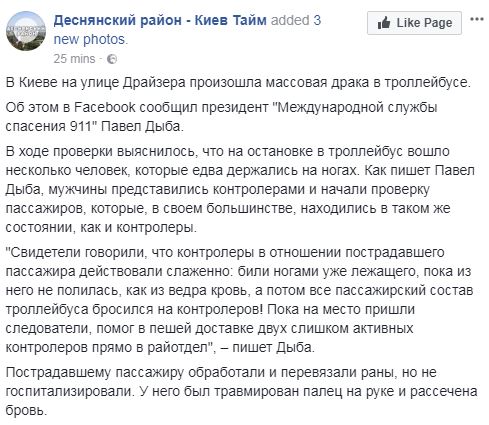Click the globe public audience icon
The width and height of the screenshot is (489, 425).
112,59
